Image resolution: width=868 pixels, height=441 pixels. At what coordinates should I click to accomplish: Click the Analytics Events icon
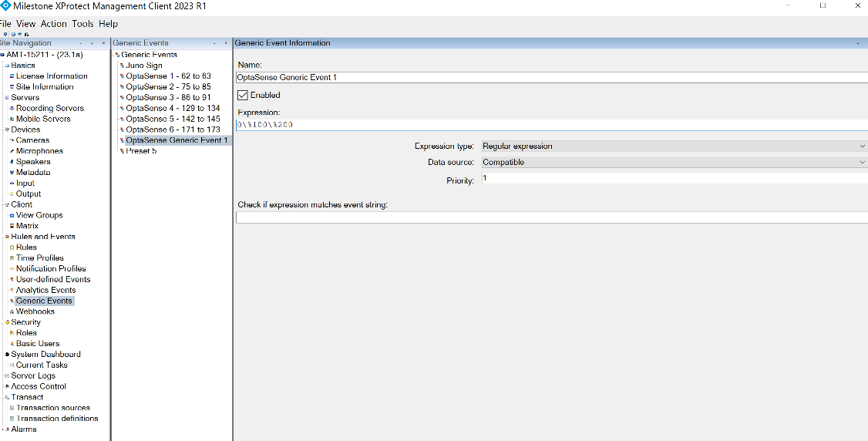click(12, 290)
